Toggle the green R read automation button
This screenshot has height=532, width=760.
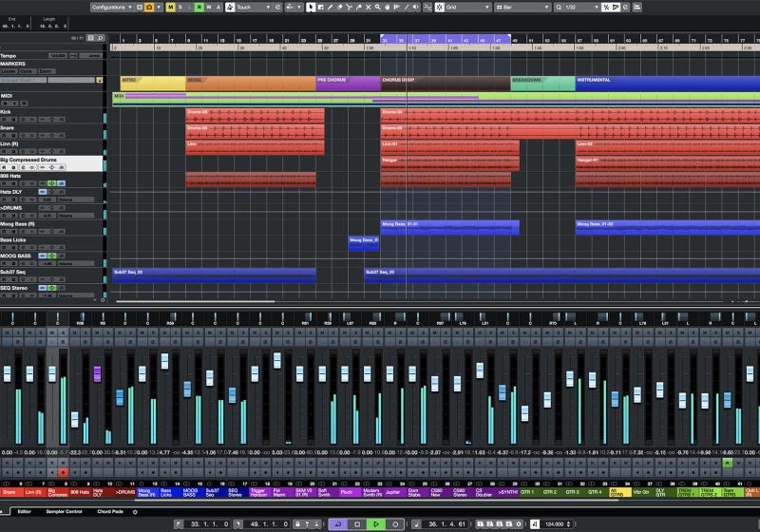click(x=198, y=7)
